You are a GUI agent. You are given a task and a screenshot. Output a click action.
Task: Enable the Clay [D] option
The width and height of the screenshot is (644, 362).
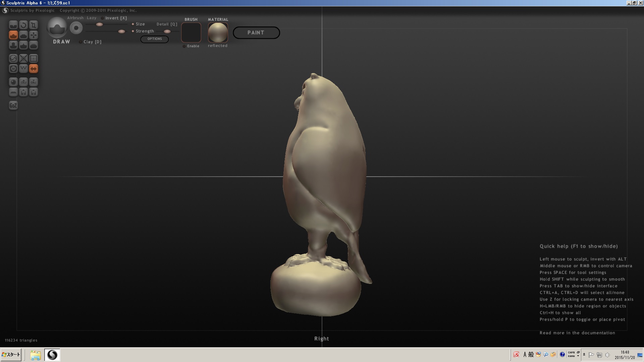[x=80, y=42]
